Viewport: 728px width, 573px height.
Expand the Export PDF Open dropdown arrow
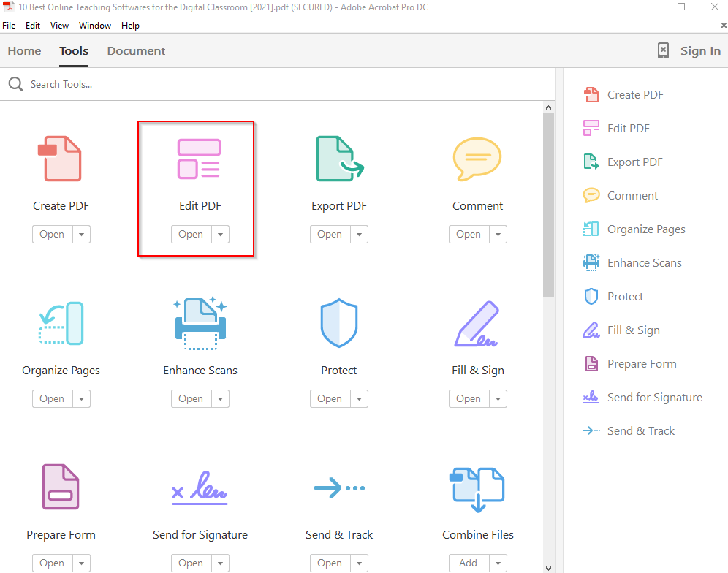[359, 235]
